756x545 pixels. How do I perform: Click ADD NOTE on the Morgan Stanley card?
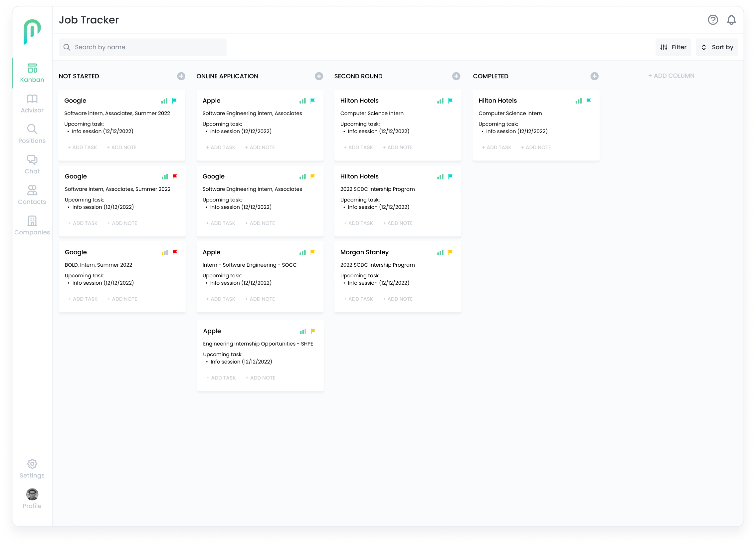[397, 299]
